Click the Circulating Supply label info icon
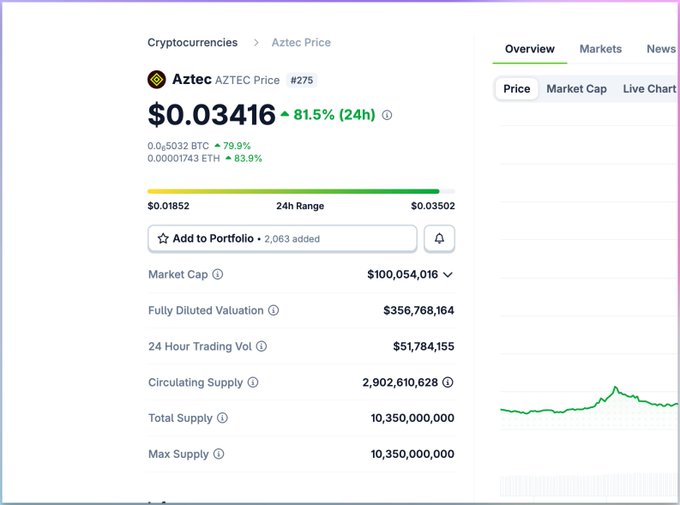Viewport: 680px width, 505px height. (x=253, y=382)
